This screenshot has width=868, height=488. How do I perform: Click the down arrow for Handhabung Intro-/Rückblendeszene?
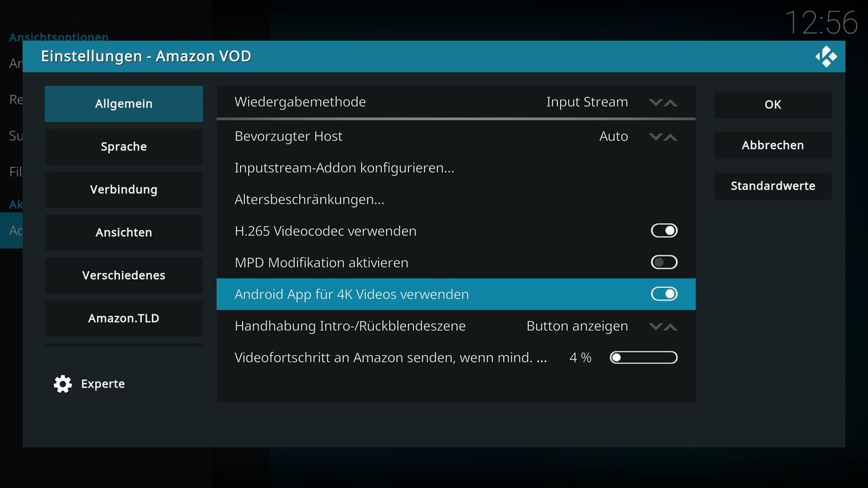click(655, 327)
